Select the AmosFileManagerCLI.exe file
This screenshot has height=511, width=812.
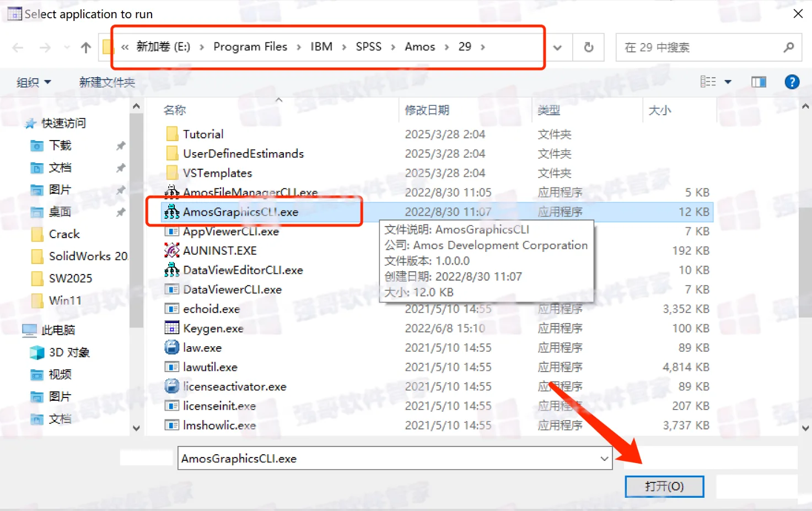[x=241, y=192]
